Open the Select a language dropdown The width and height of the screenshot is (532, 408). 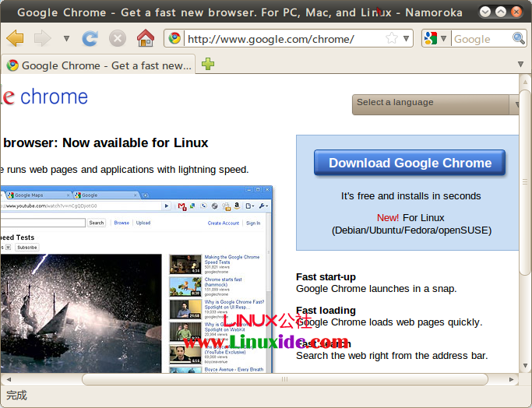point(435,104)
